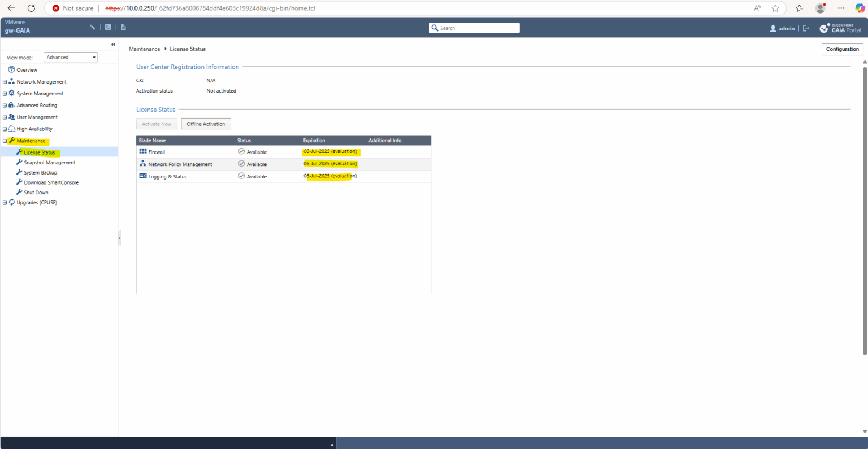Click the Check Point GAiA Portal logo
This screenshot has height=449, width=868.
coord(841,27)
